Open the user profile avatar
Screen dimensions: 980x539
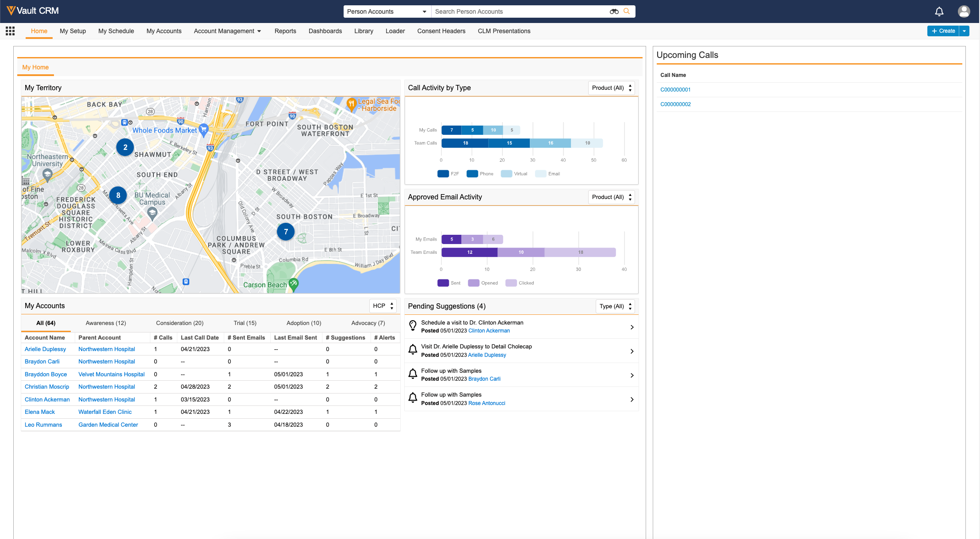tap(964, 11)
